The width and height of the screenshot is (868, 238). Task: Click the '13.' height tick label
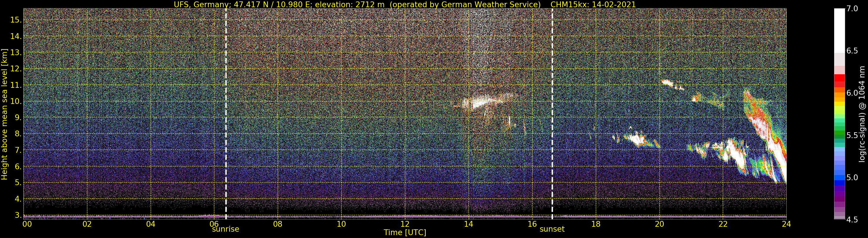[x=16, y=53]
